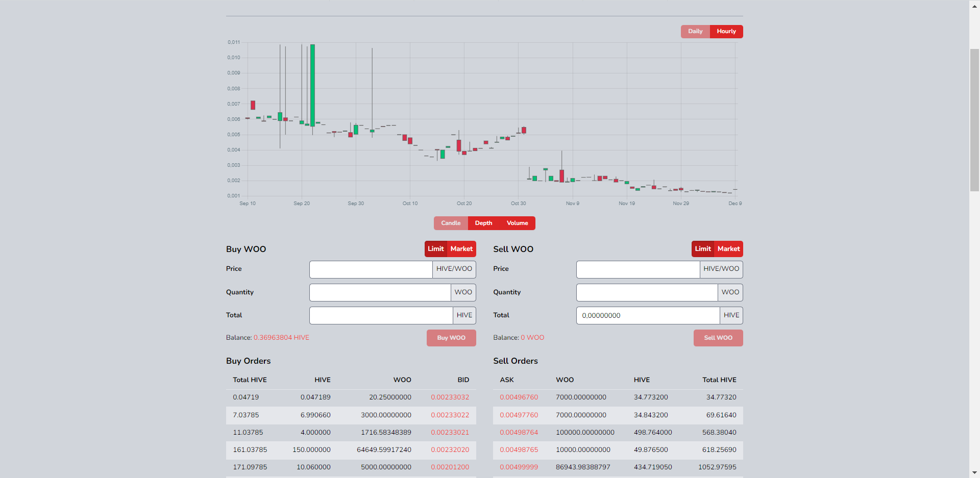
Task: Switch chart to Daily view
Action: tap(695, 32)
